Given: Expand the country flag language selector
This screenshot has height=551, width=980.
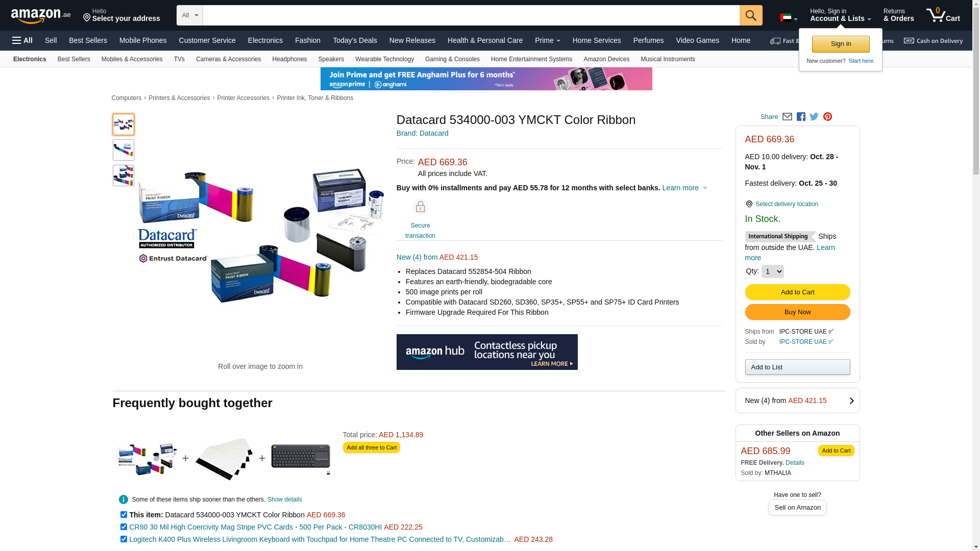Looking at the screenshot, I should 789,18.
